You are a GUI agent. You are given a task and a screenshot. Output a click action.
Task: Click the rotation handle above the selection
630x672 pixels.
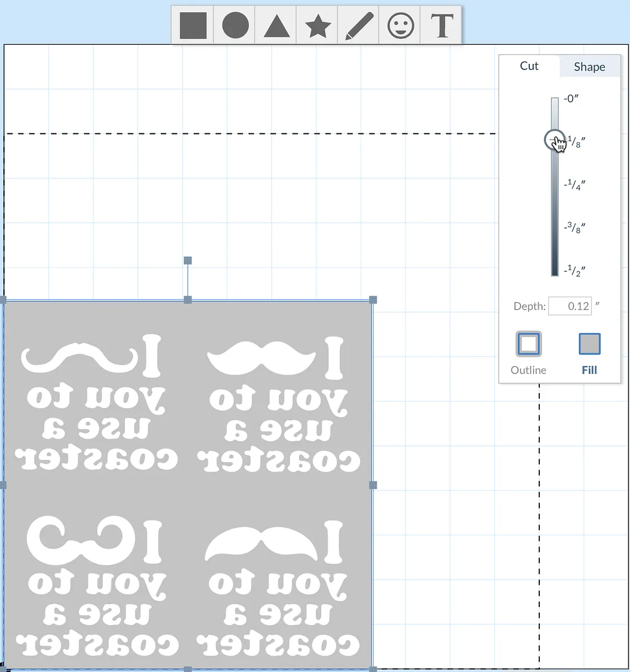pos(188,260)
